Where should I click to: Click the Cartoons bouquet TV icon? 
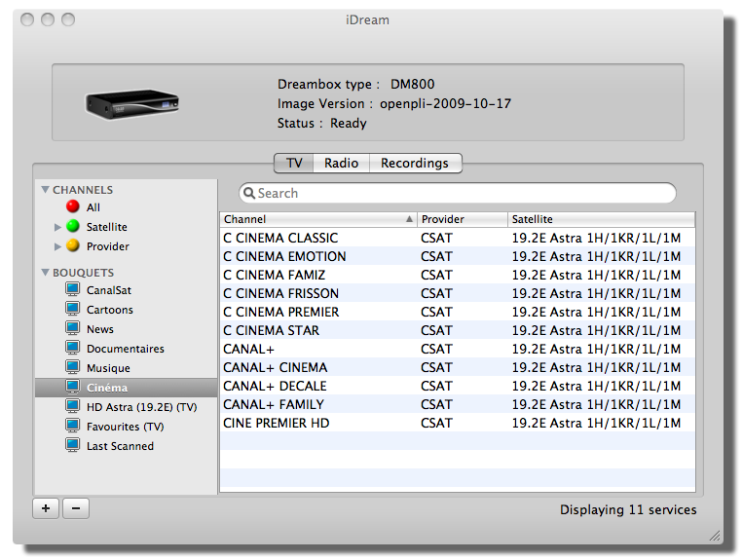tap(72, 309)
